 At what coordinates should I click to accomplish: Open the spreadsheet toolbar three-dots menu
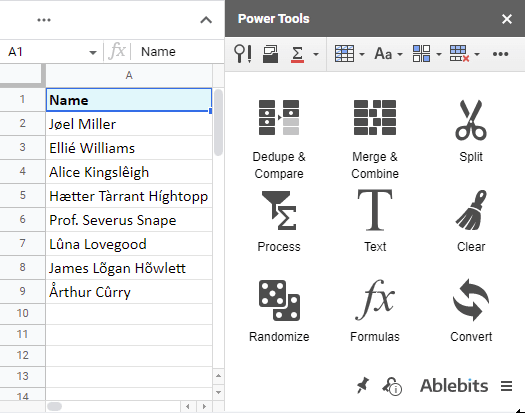(x=44, y=20)
